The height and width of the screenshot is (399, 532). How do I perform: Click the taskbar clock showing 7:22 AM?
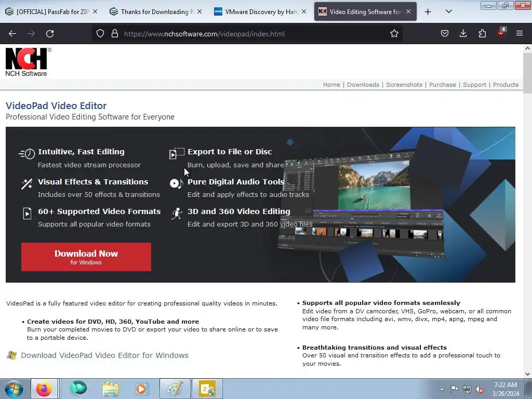click(x=505, y=389)
